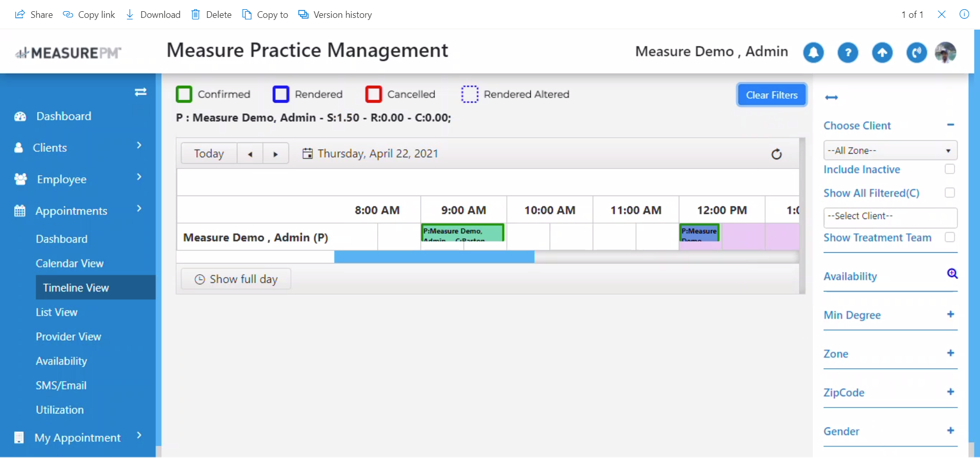Toggle filter panel with the double arrow icon
The height and width of the screenshot is (458, 980).
tap(831, 98)
